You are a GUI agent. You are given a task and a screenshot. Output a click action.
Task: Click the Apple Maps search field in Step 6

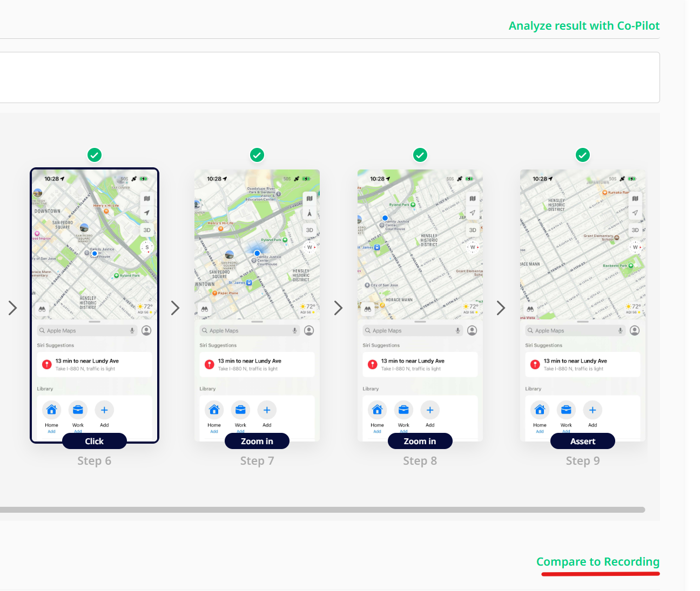[x=87, y=330]
